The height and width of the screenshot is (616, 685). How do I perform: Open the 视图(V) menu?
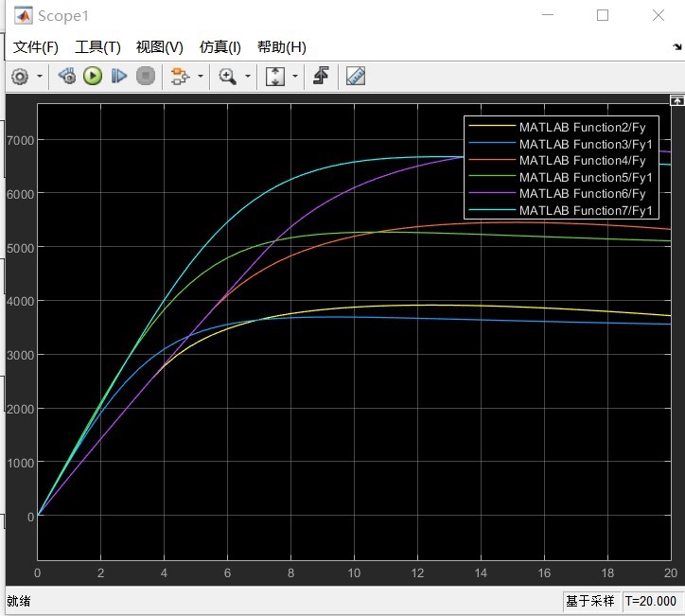(x=160, y=46)
